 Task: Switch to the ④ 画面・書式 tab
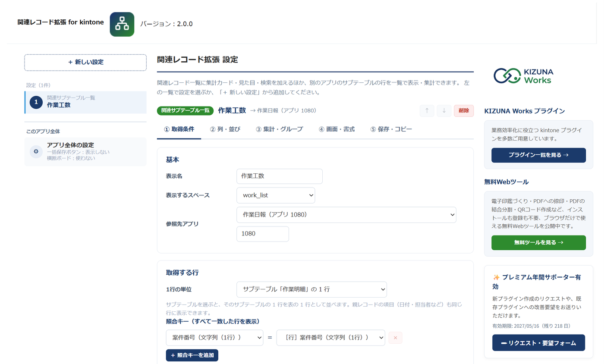point(337,129)
